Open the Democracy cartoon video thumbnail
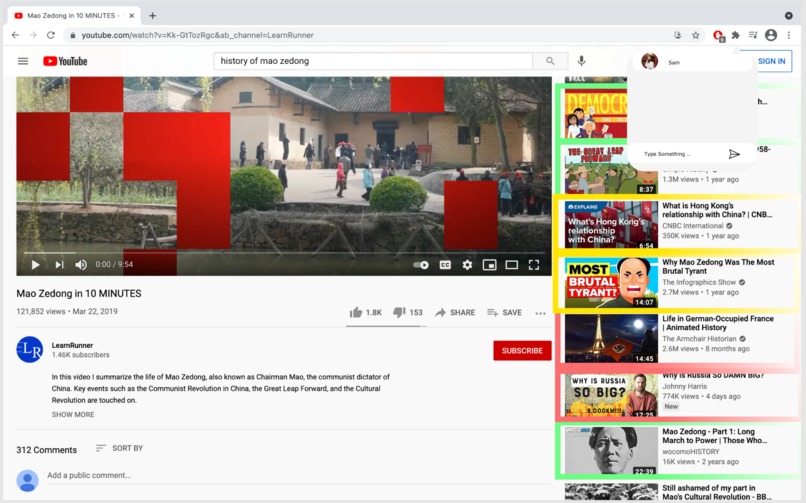This screenshot has width=806, height=503. [x=596, y=113]
